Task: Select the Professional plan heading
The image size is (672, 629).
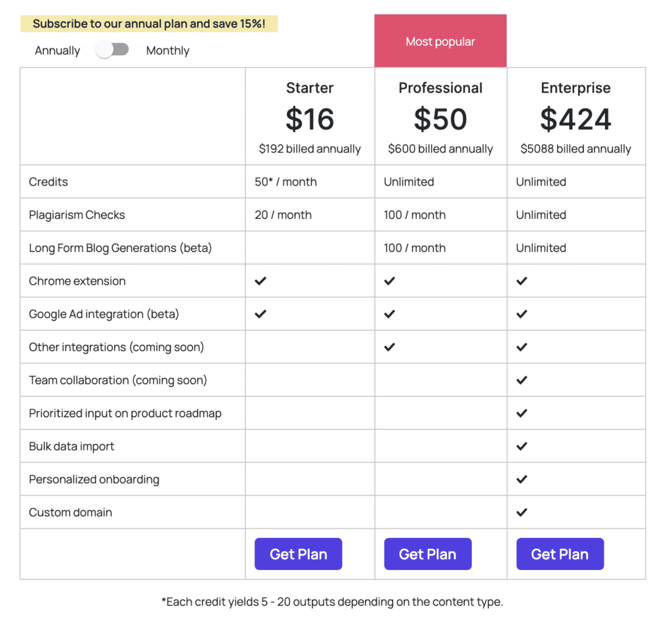Action: 440,88
